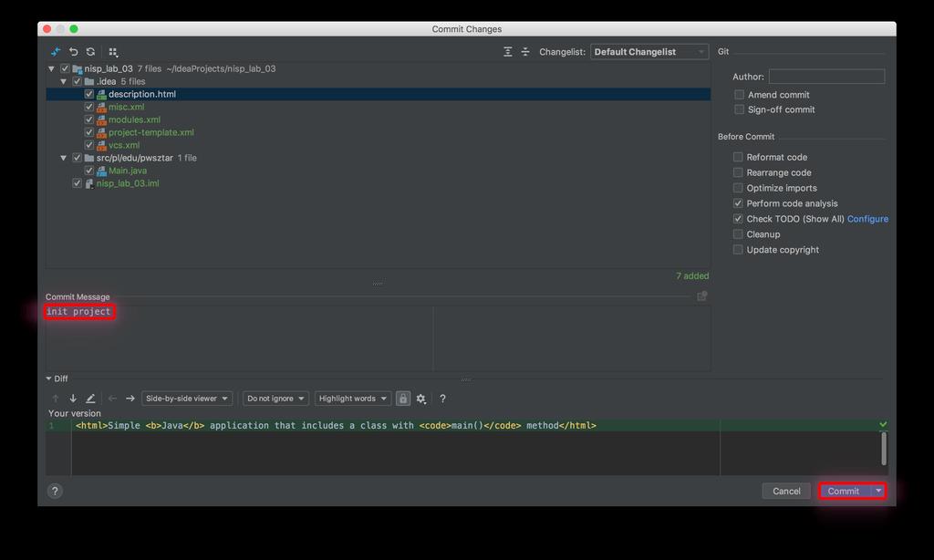
Task: Click the edit source pencil icon
Action: pyautogui.click(x=90, y=399)
